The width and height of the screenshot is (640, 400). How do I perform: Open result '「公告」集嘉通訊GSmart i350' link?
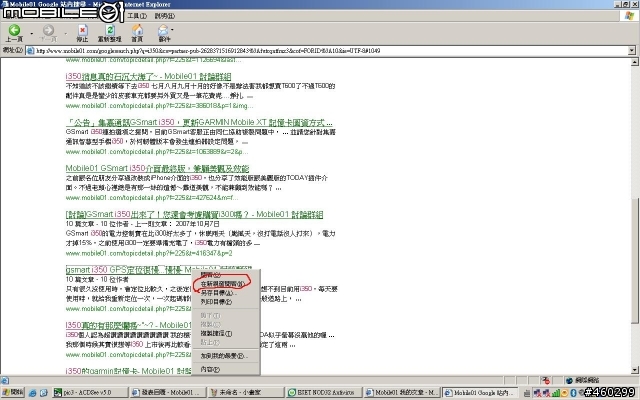(199, 122)
